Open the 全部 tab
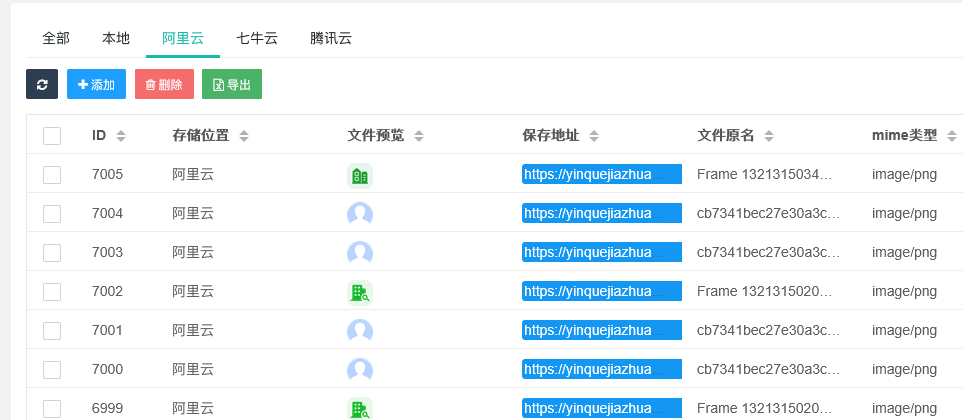This screenshot has height=420, width=963. tap(56, 39)
